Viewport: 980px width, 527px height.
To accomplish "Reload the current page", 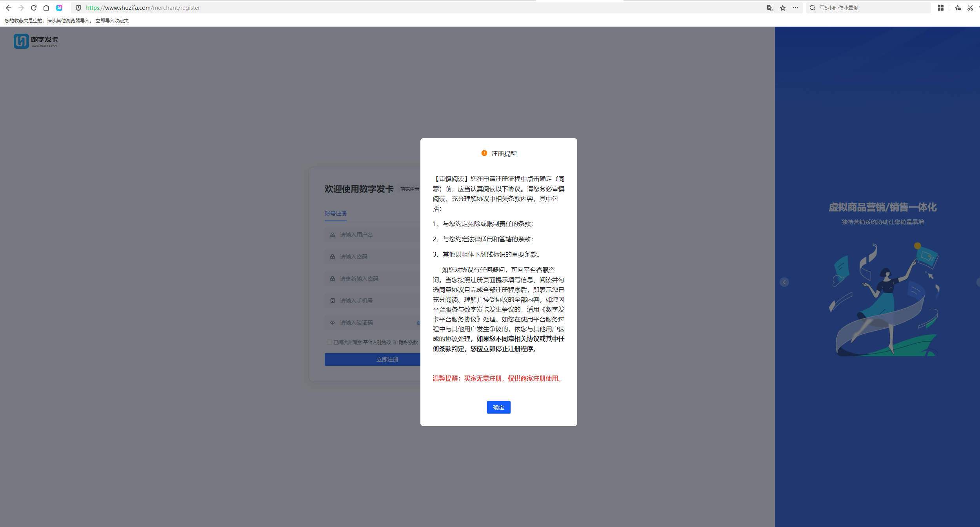I will [34, 8].
